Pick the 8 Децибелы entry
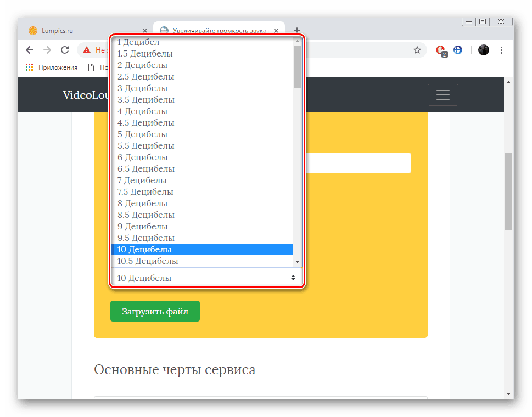The width and height of the screenshot is (532, 417). pyautogui.click(x=202, y=204)
